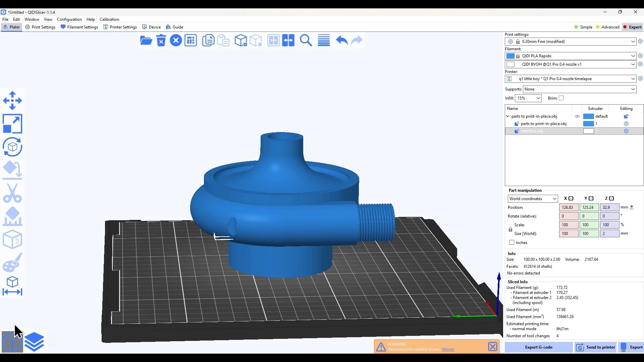The image size is (644, 362).
Task: Click the Export G-code button
Action: 538,347
